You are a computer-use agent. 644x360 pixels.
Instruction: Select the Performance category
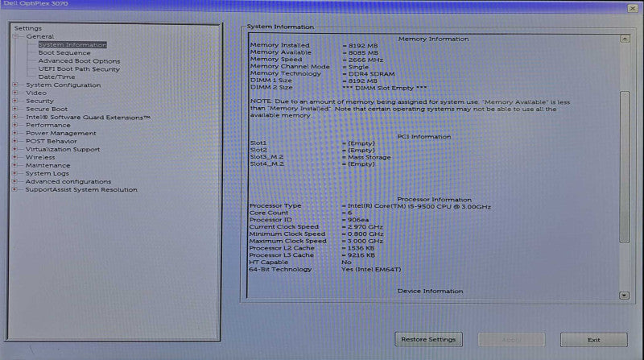pos(47,125)
